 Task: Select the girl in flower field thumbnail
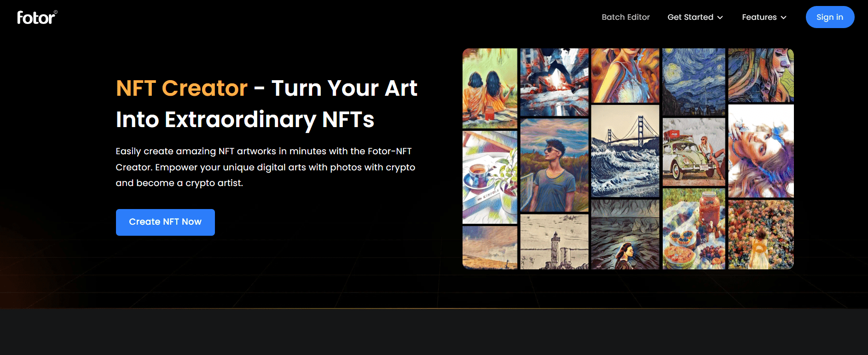tap(761, 235)
